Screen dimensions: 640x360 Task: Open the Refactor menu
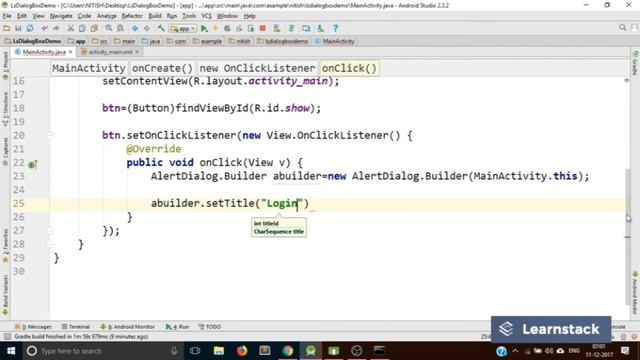[132, 16]
